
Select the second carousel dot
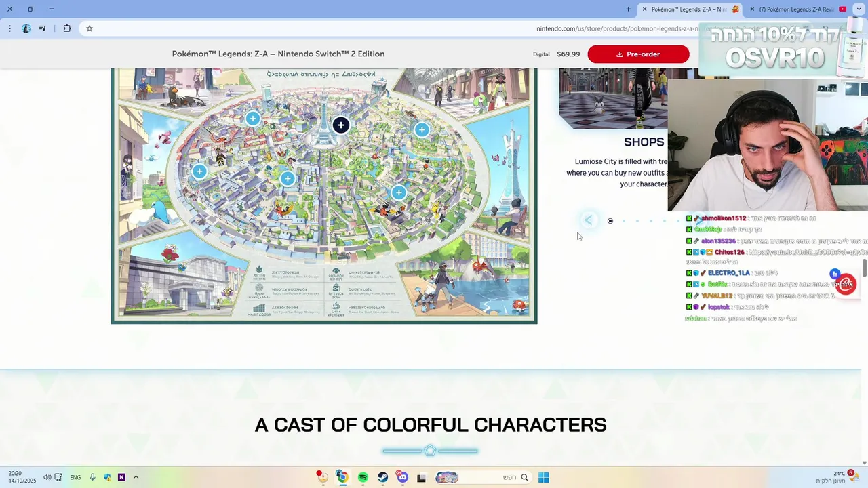click(x=624, y=221)
